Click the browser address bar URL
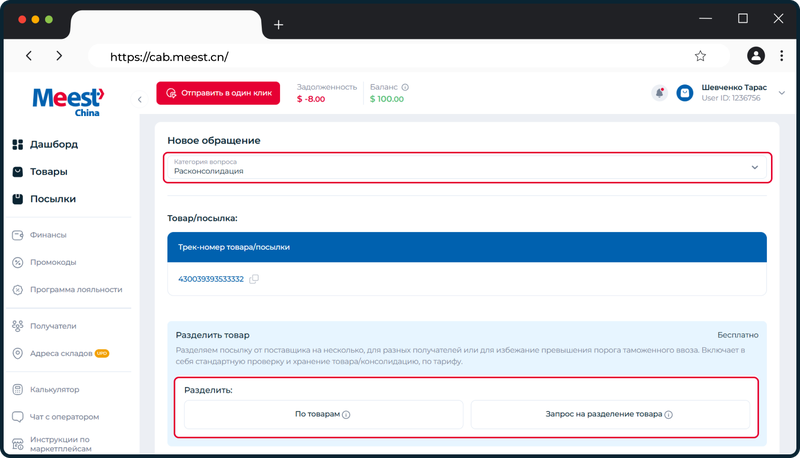The height and width of the screenshot is (458, 800). point(169,57)
